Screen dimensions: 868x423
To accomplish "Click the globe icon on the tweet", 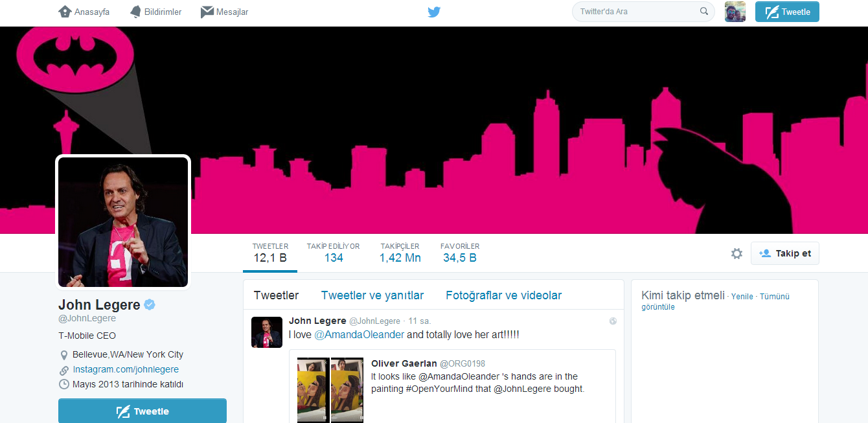I will coord(613,321).
